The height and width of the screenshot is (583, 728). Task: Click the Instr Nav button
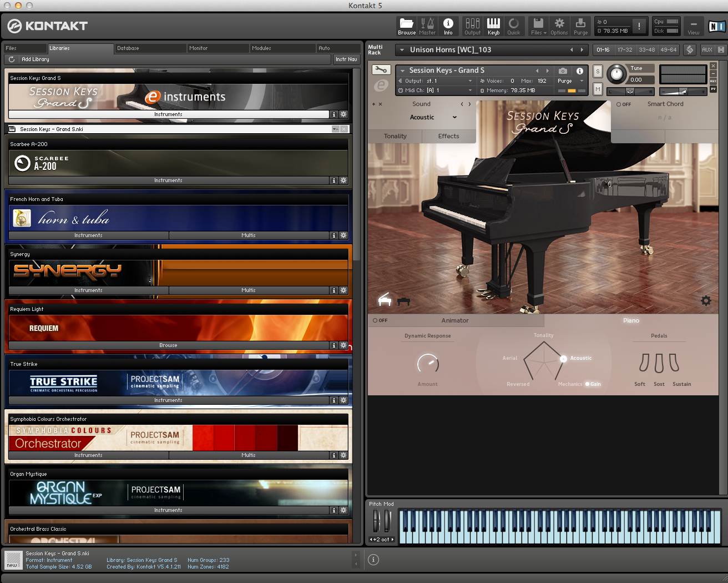pyautogui.click(x=346, y=59)
